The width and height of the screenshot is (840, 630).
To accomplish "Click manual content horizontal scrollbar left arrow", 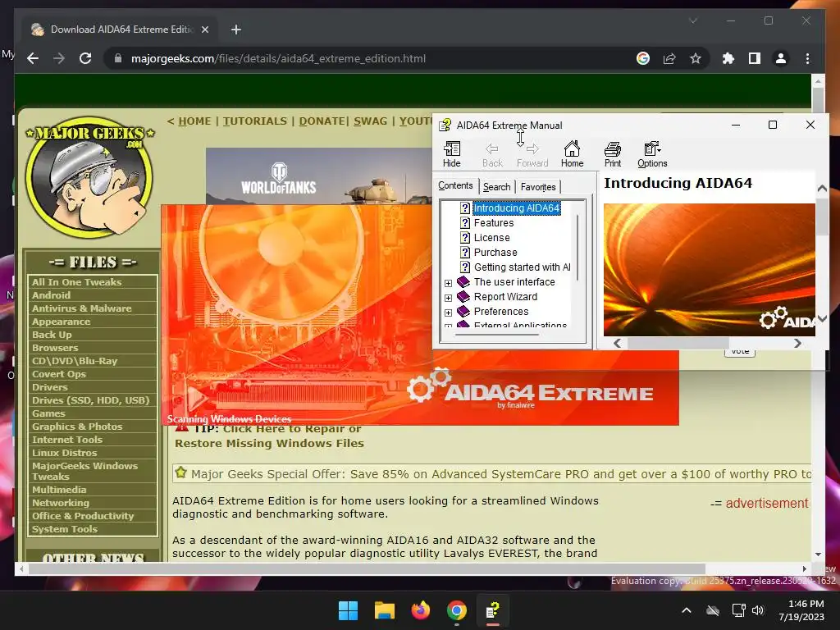I will (x=617, y=344).
